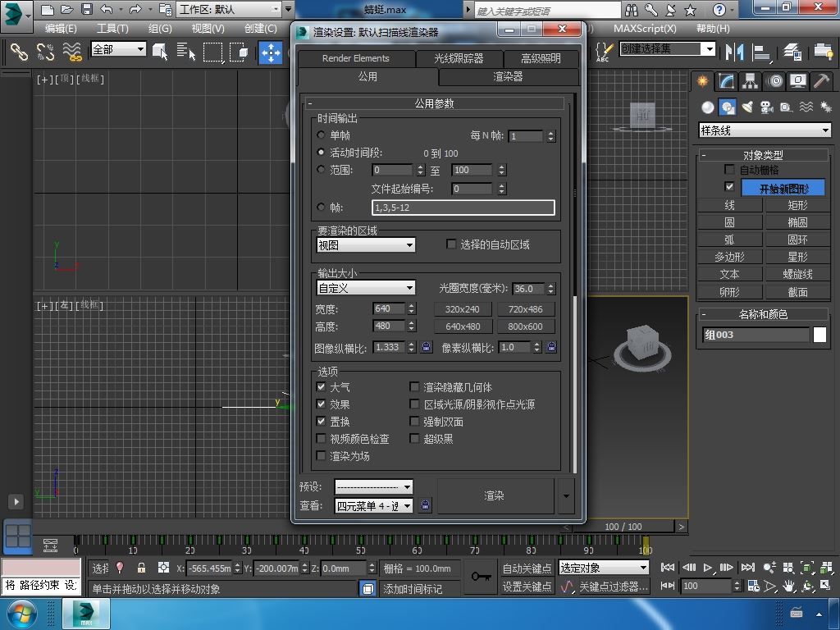Click the Set Key large key icon
This screenshot has height=630, width=840.
pos(481,577)
